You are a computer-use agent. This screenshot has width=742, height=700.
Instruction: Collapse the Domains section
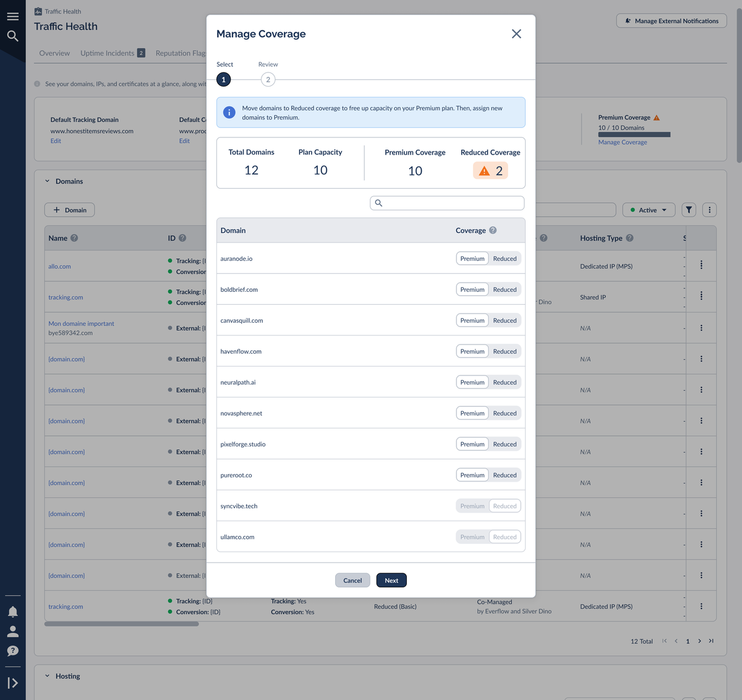point(47,181)
